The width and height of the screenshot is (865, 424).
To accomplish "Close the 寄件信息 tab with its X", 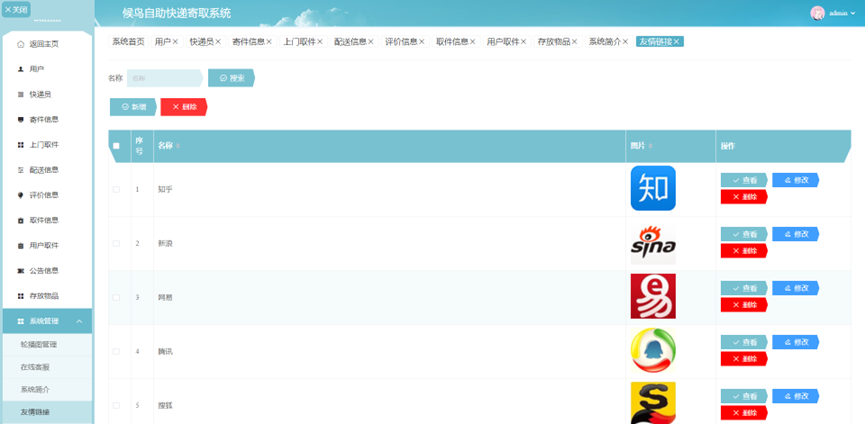I will click(269, 41).
